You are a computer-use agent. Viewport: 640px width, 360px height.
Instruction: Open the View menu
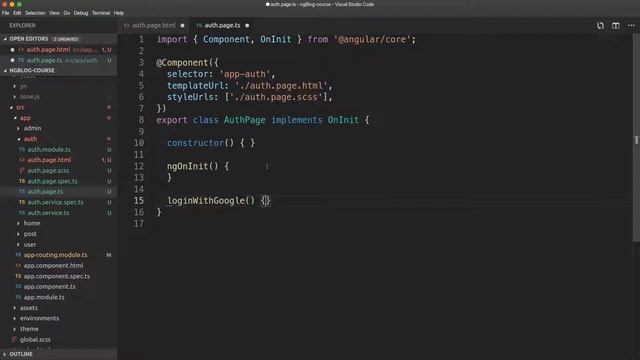[x=54, y=13]
